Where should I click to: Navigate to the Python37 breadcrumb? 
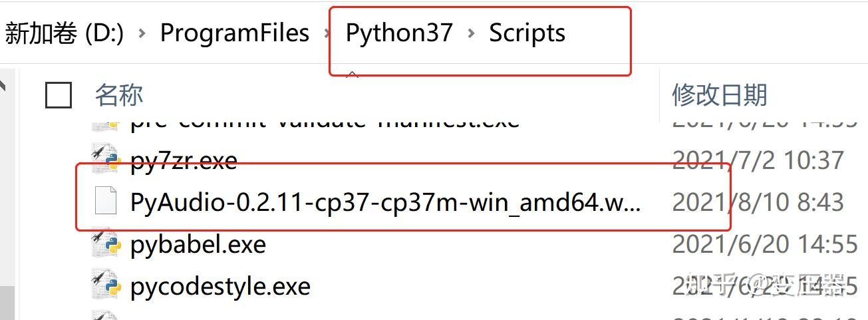[x=399, y=33]
